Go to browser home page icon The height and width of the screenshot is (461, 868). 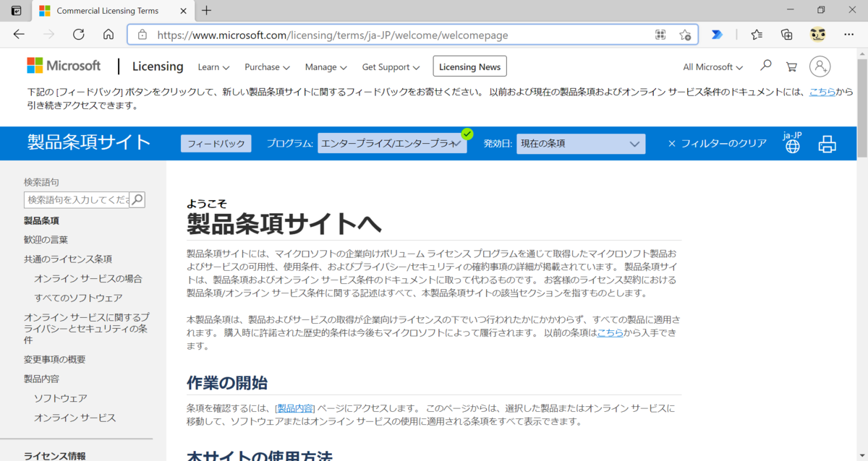109,34
